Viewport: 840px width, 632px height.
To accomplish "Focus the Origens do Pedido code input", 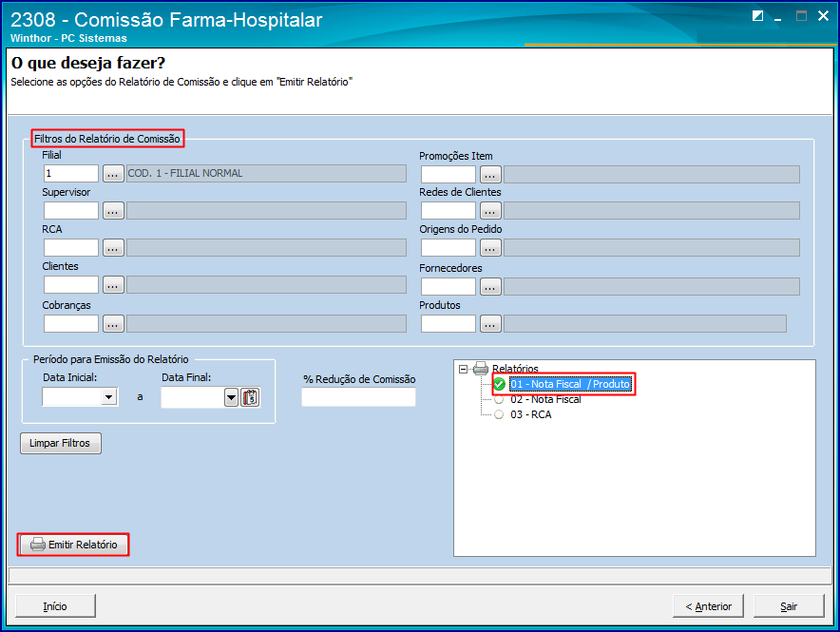I will (x=449, y=247).
